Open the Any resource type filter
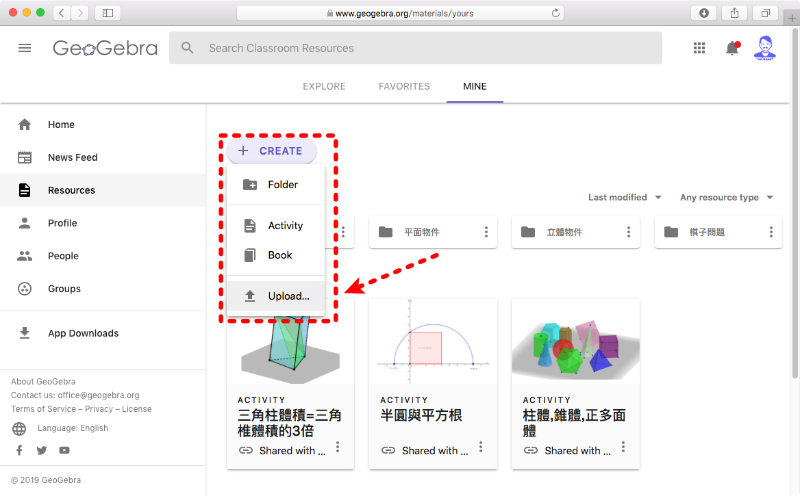The image size is (800, 496). pyautogui.click(x=727, y=197)
